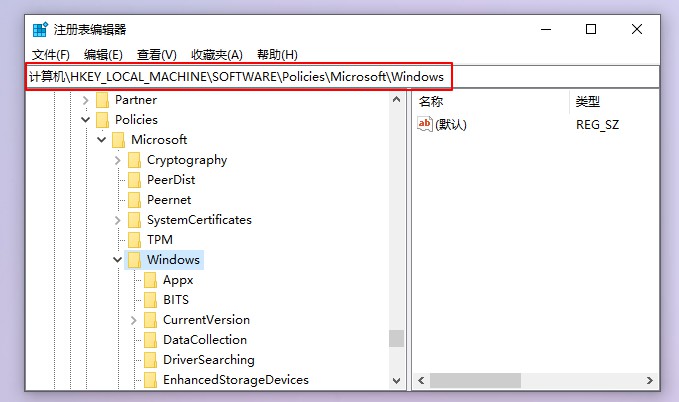Image resolution: width=679 pixels, height=402 pixels.
Task: Expand the Partner key
Action: (85, 100)
